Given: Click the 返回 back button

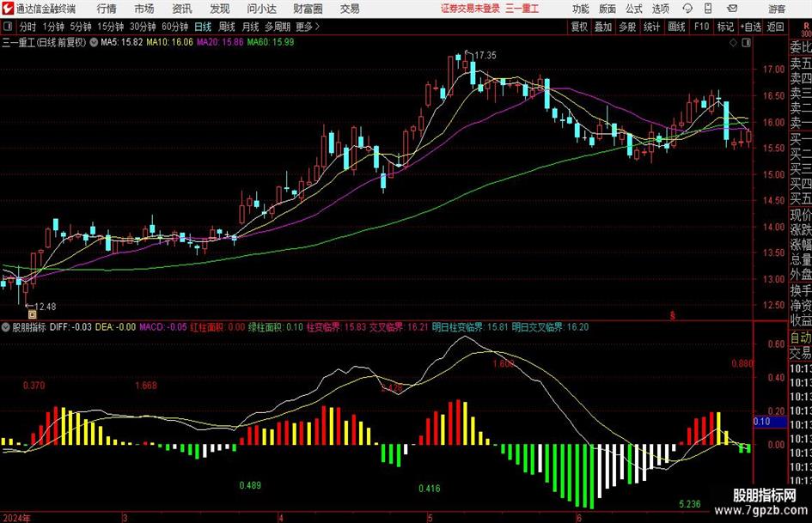Looking at the screenshot, I should point(775,27).
